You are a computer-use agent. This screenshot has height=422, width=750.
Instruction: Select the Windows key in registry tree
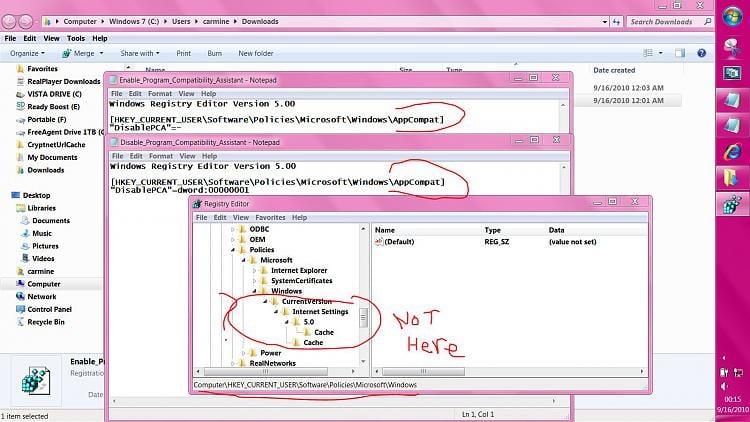click(286, 291)
